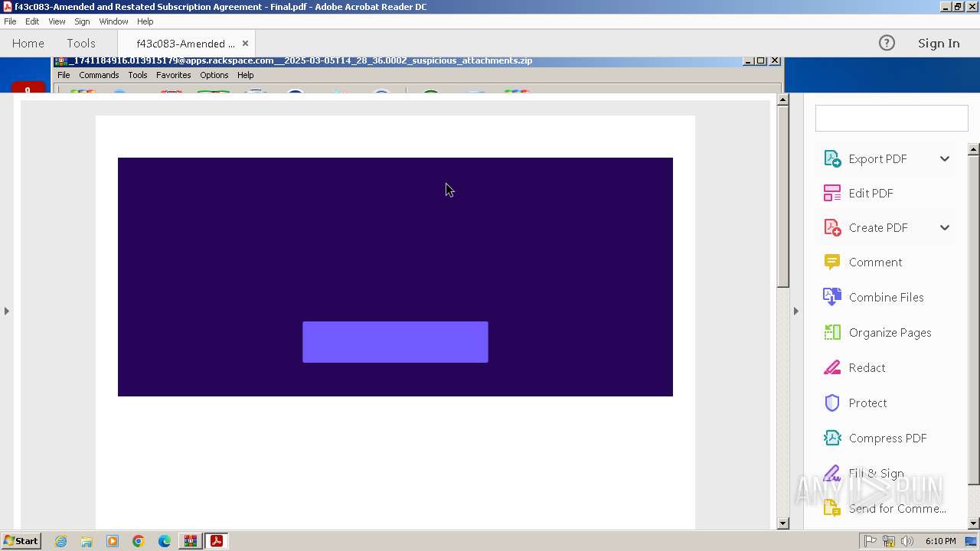Click the volume speaker tray icon
Image resolution: width=980 pixels, height=551 pixels.
pos(907,541)
